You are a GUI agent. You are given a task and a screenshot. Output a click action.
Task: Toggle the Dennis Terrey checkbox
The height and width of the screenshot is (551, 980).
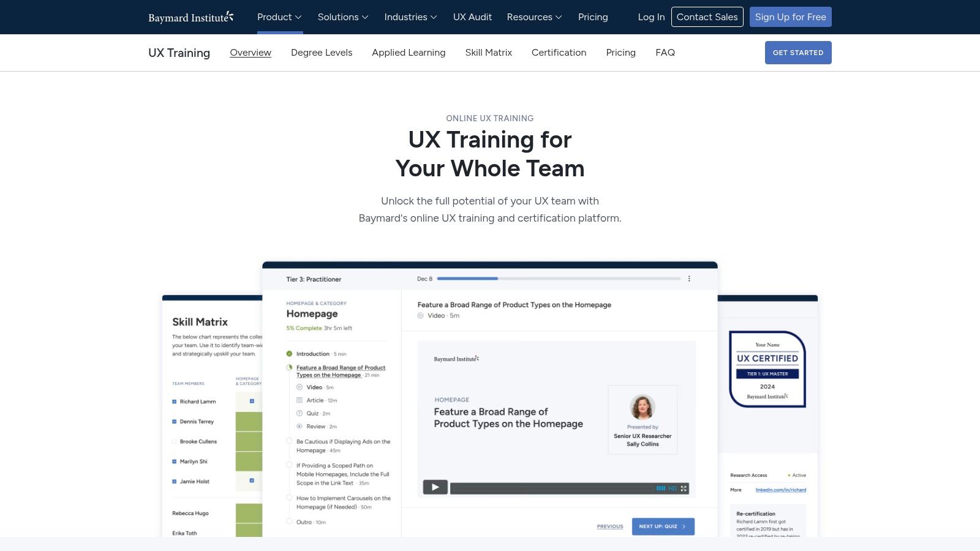coord(175,422)
